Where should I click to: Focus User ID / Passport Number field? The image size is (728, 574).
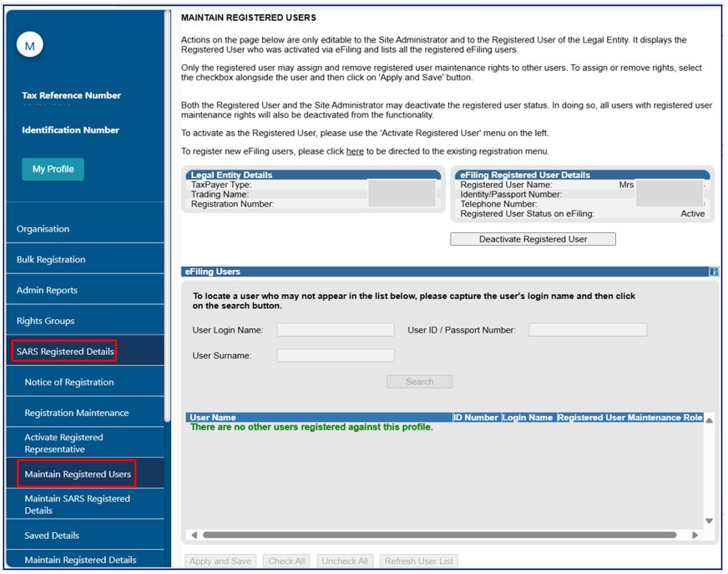[x=588, y=330]
